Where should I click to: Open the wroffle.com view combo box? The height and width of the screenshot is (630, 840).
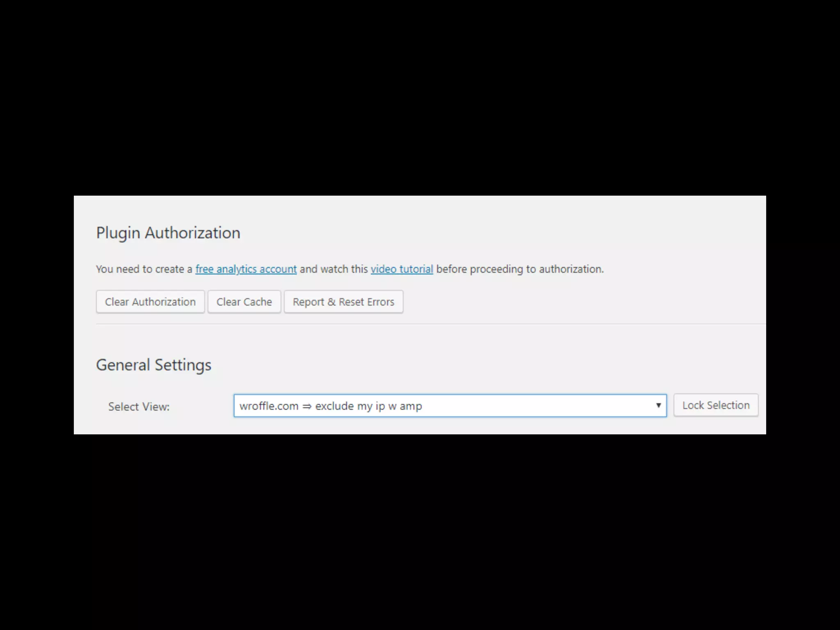click(450, 406)
